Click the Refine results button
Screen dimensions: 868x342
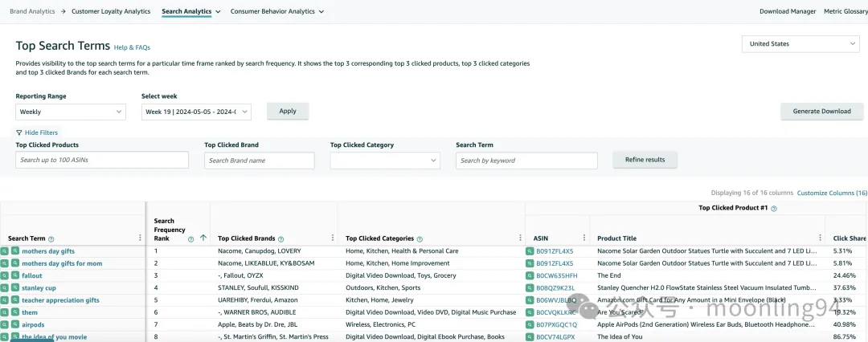pos(645,160)
